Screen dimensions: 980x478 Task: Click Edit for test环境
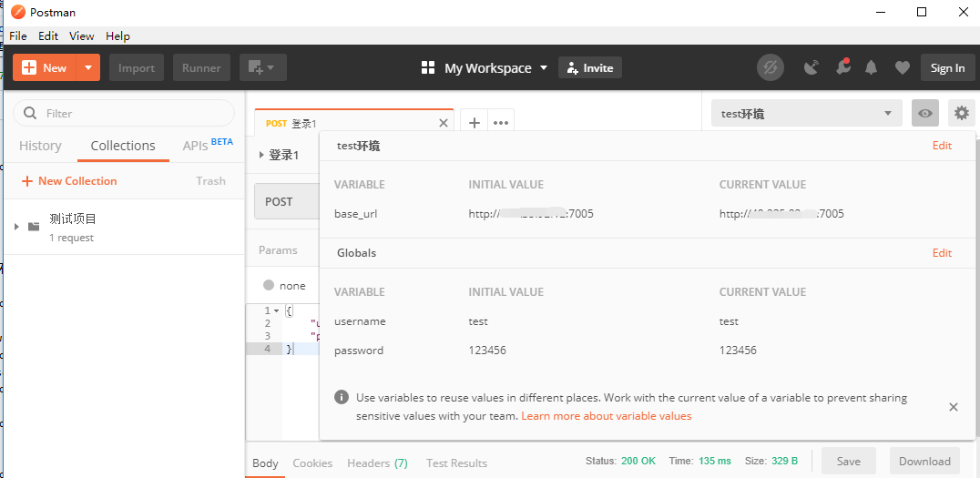click(x=942, y=146)
